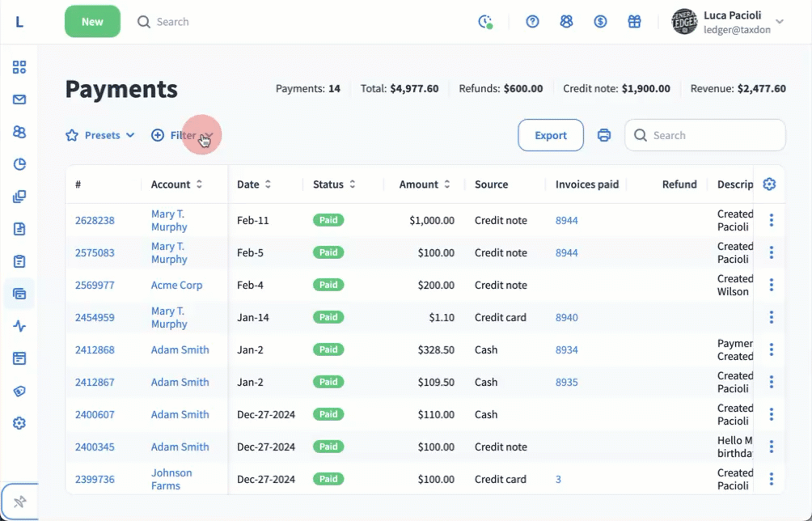Viewport: 812px width, 521px height.
Task: Open the settings gear in sidebar
Action: [x=19, y=423]
